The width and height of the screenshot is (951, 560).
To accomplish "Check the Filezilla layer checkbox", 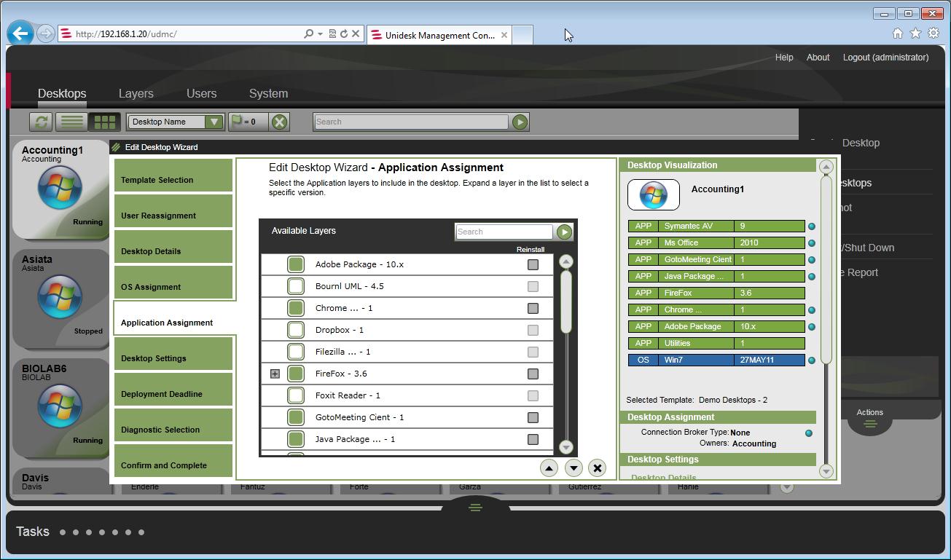I will click(x=296, y=352).
